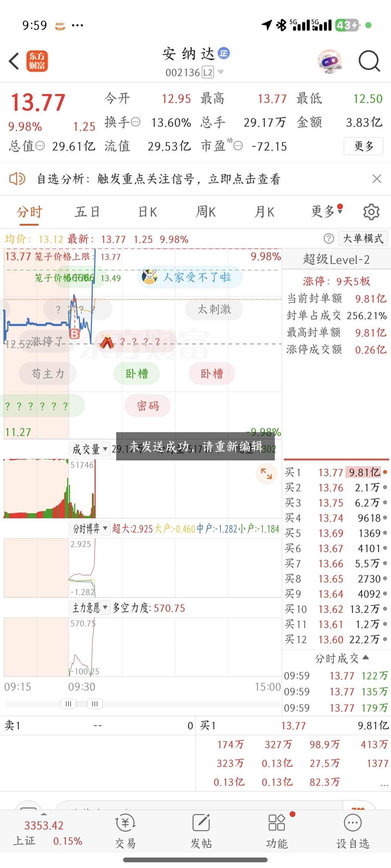Tap the back arrow

click(14, 61)
